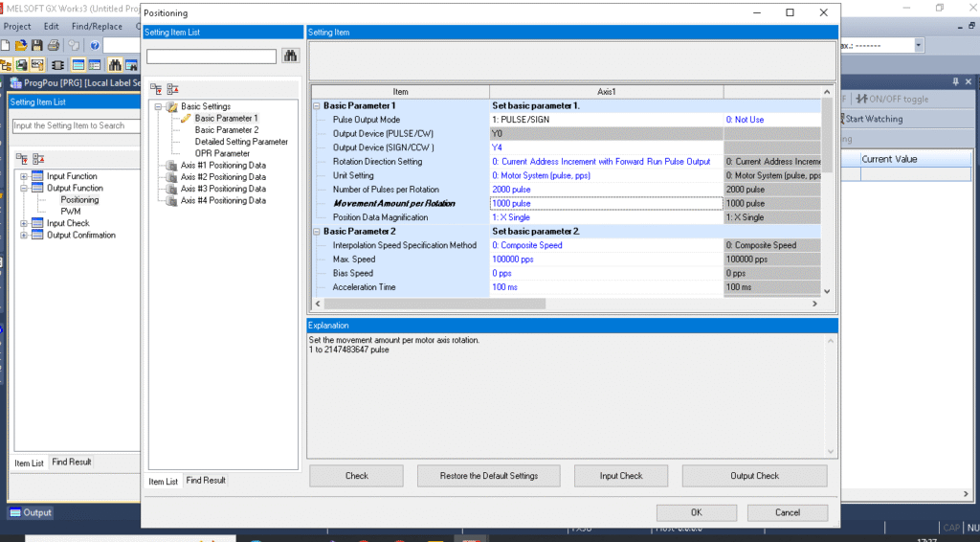The width and height of the screenshot is (980, 542).
Task: Open the Edit menu
Action: point(52,26)
